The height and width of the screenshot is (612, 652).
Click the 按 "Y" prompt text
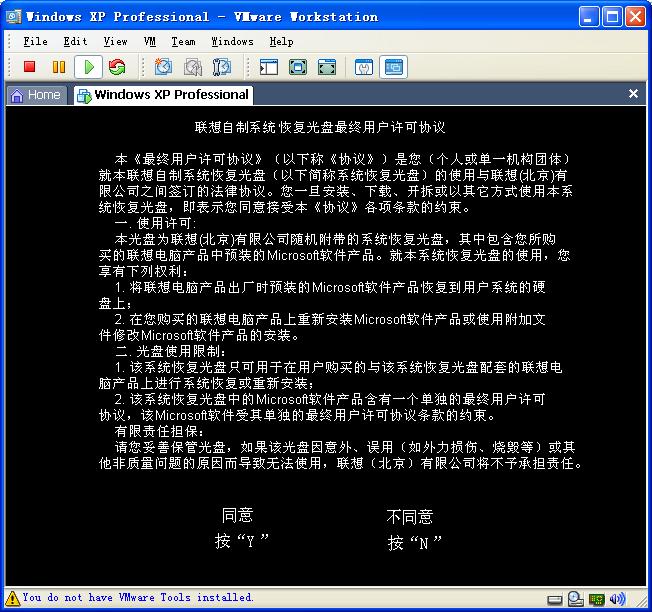(242, 541)
